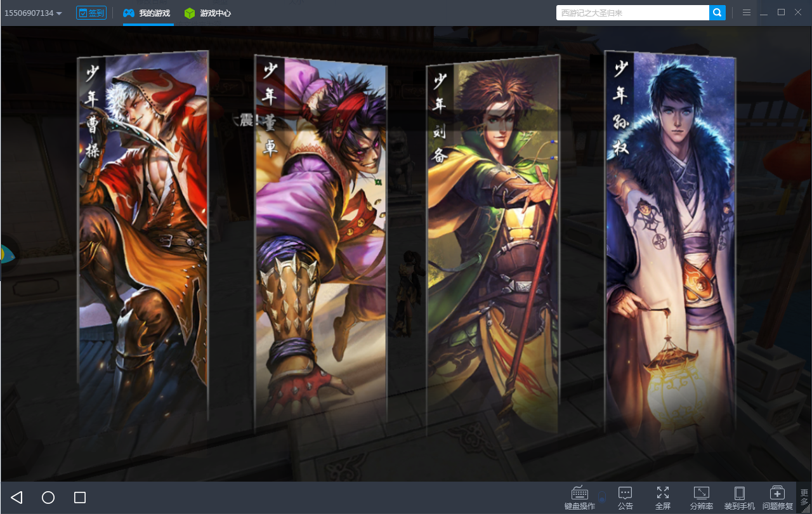Open 键盘操作 keyboard control settings
This screenshot has height=514, width=812.
point(580,498)
